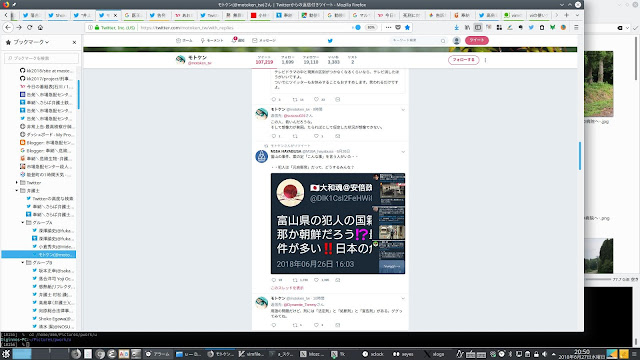Open the ホーム item in the Twitter nav bar

[x=184, y=40]
